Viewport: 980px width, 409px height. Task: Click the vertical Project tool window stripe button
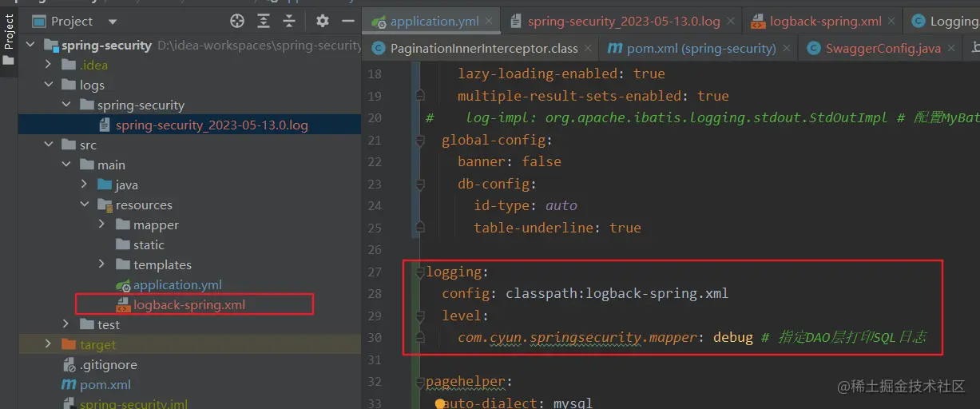9,32
